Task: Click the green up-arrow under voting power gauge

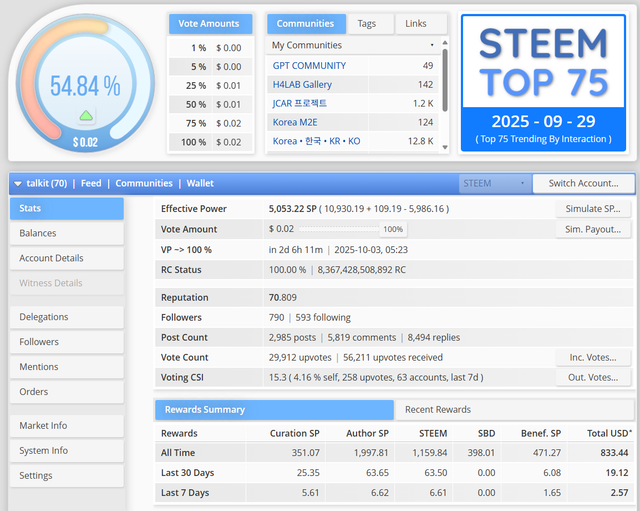Action: point(86,116)
